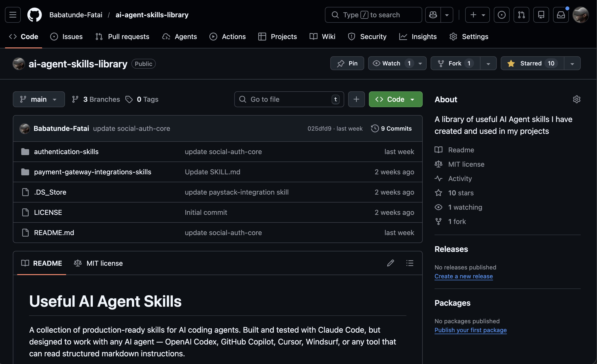597x364 pixels.
Task: Open the hamburger navigation menu
Action: (13, 15)
